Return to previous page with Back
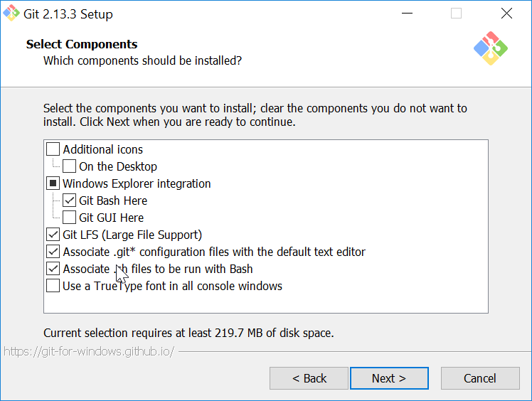 pyautogui.click(x=309, y=378)
